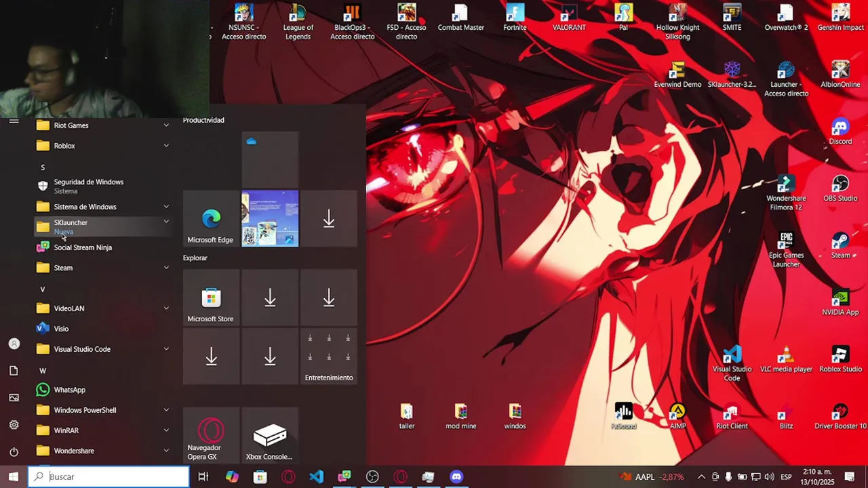The image size is (868, 488).
Task: Open Social Stream Ninja in app list
Action: click(x=103, y=247)
